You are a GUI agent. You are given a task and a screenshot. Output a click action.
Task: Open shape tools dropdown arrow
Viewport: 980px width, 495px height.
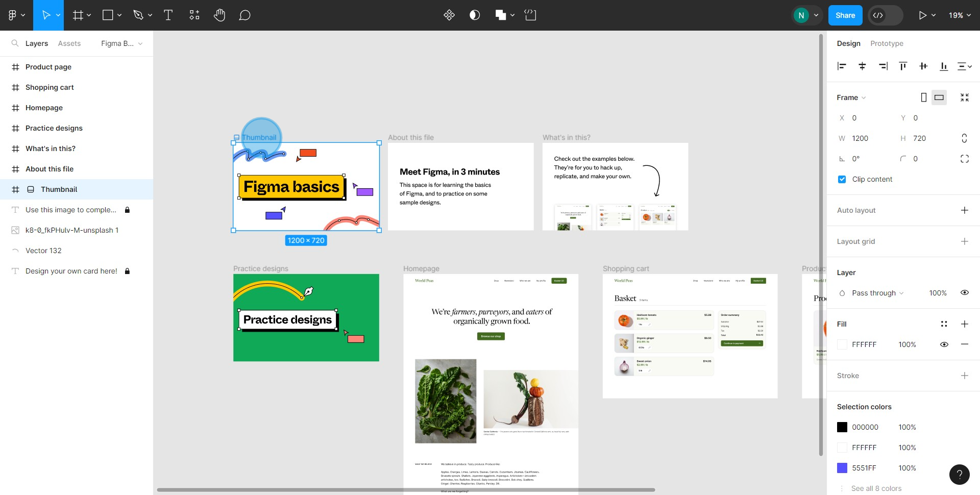pyautogui.click(x=119, y=15)
